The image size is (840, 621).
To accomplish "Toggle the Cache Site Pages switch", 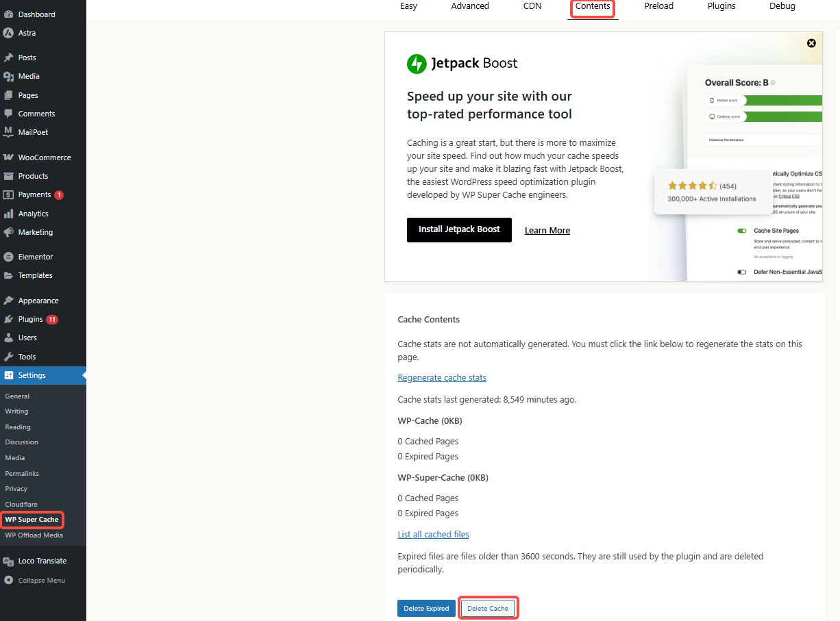I will coord(741,231).
